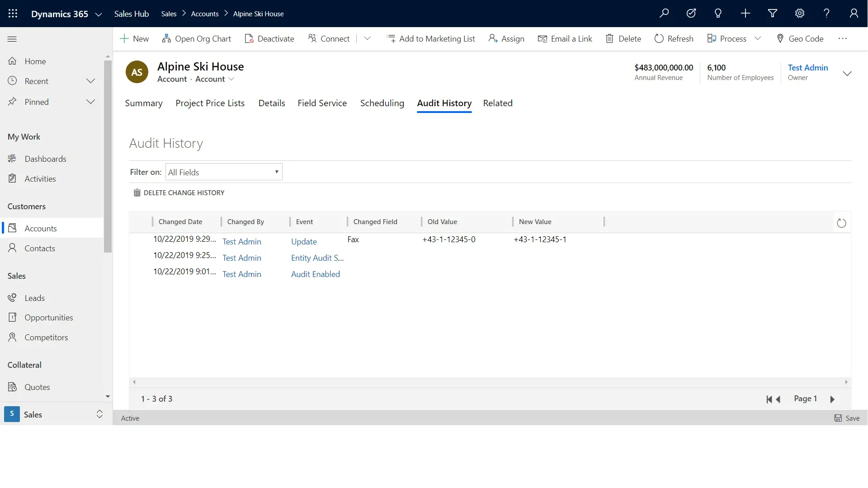Open the Audit Enabled event link

[x=316, y=274]
